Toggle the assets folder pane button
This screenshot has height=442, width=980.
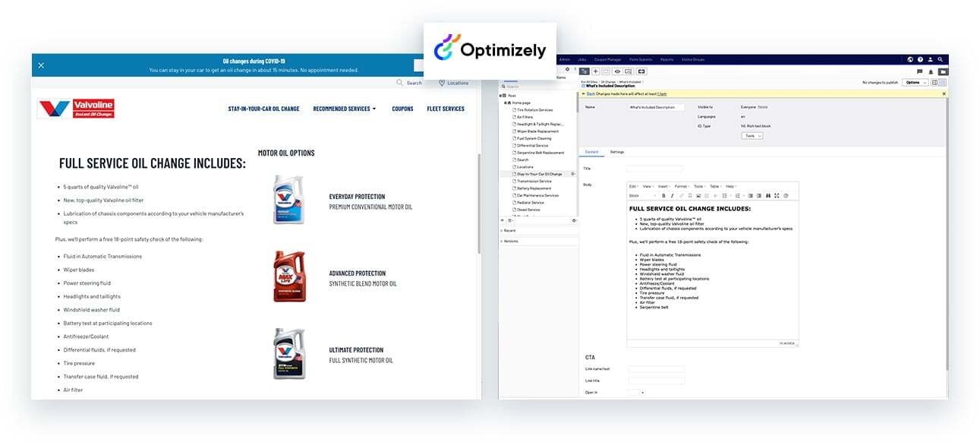(x=942, y=71)
